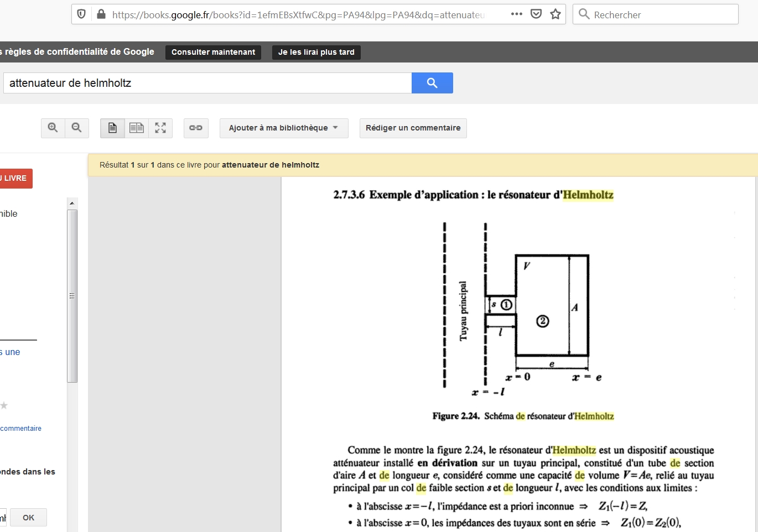Save page to Pocket icon
Screen dimensions: 758x532
coord(536,14)
